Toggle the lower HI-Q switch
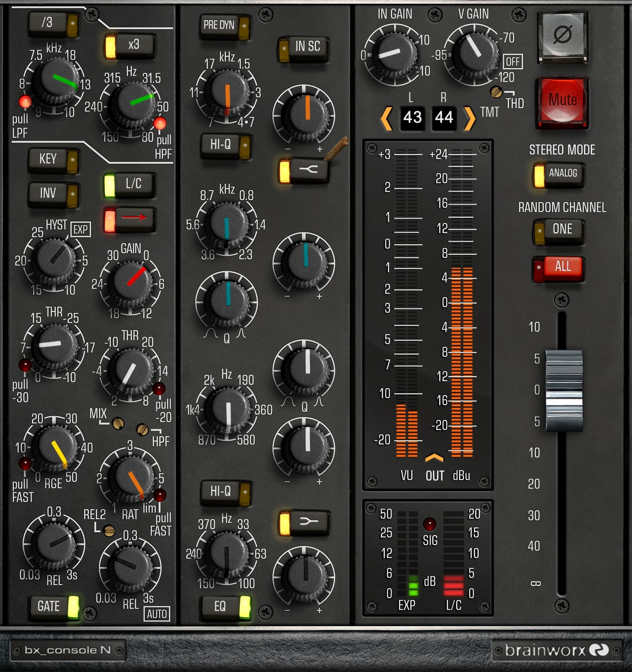Screen dimensions: 632x672 coord(225,493)
